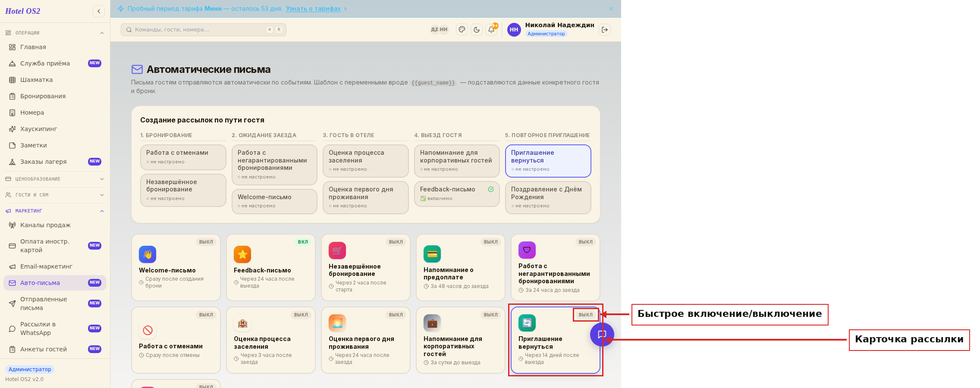Switch to dark mode moon icon
Image resolution: width=980 pixels, height=388 pixels.
point(477,30)
